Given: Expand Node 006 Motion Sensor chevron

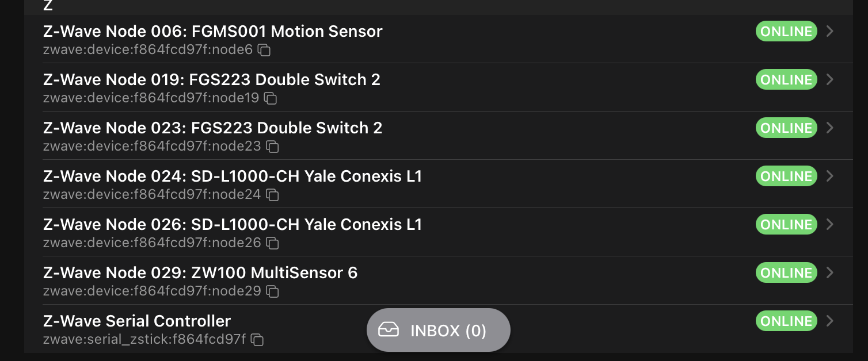Looking at the screenshot, I should pyautogui.click(x=829, y=31).
